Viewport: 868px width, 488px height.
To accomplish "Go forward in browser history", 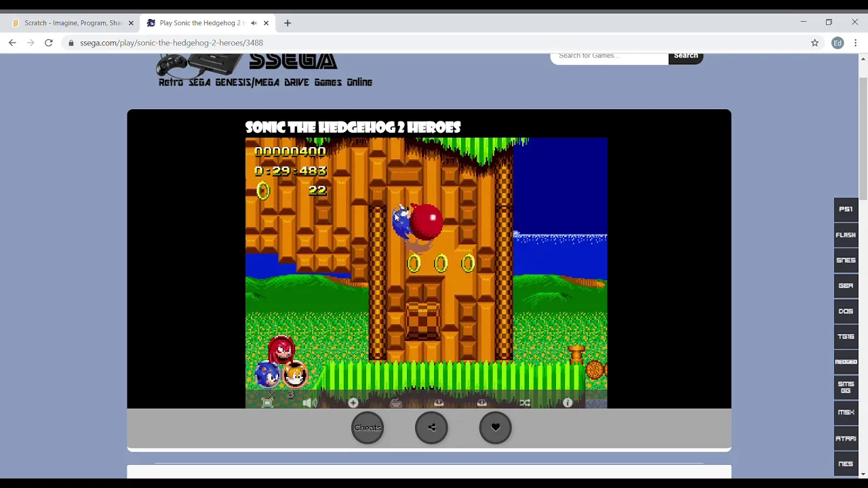I will (x=31, y=43).
